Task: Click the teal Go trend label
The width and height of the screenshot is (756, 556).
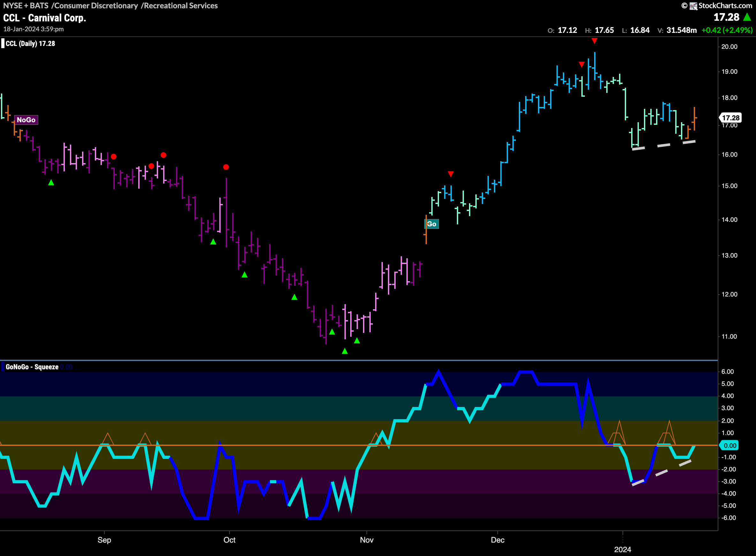Action: pos(432,224)
